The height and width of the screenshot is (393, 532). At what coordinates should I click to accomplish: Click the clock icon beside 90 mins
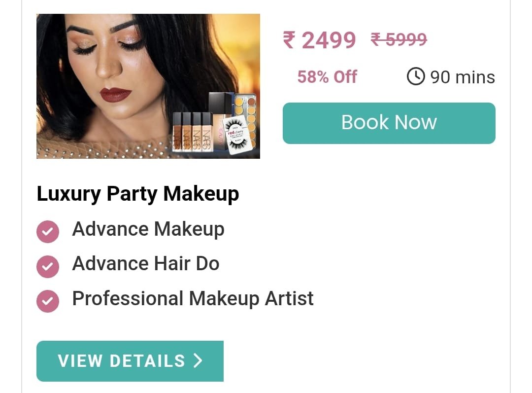point(416,76)
